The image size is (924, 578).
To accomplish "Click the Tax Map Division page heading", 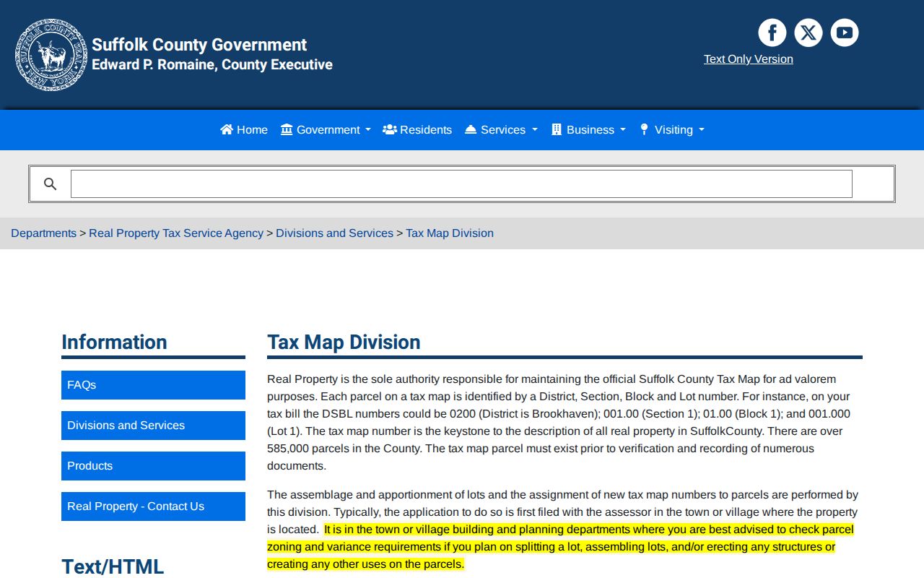I will click(x=344, y=342).
